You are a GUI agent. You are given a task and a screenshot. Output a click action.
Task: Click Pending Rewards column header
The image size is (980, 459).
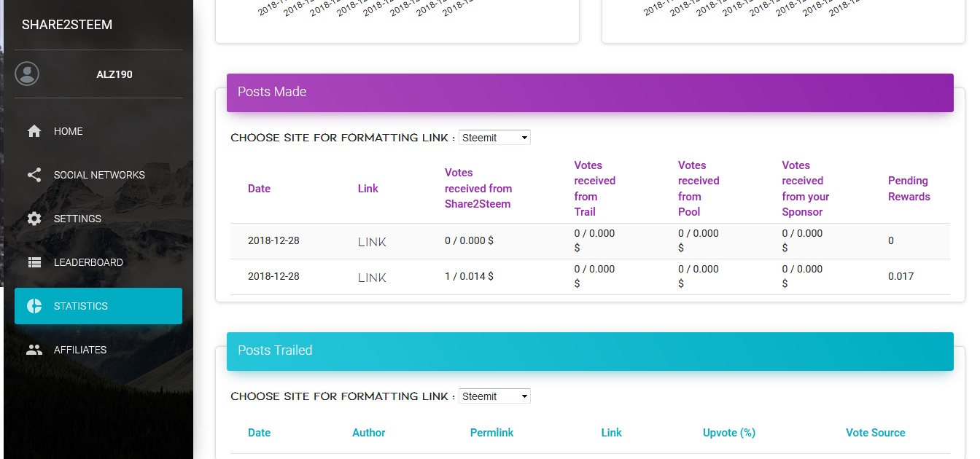909,189
